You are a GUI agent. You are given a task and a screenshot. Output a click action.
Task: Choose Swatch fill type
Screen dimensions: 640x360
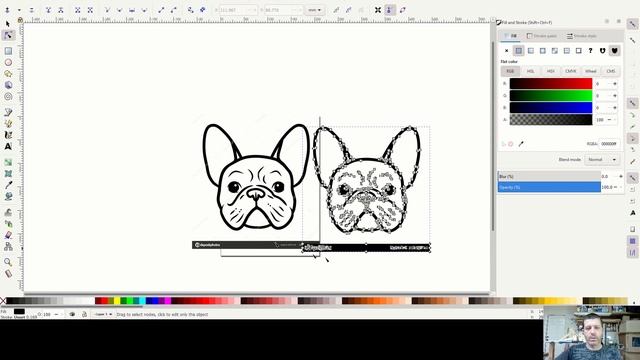point(578,51)
